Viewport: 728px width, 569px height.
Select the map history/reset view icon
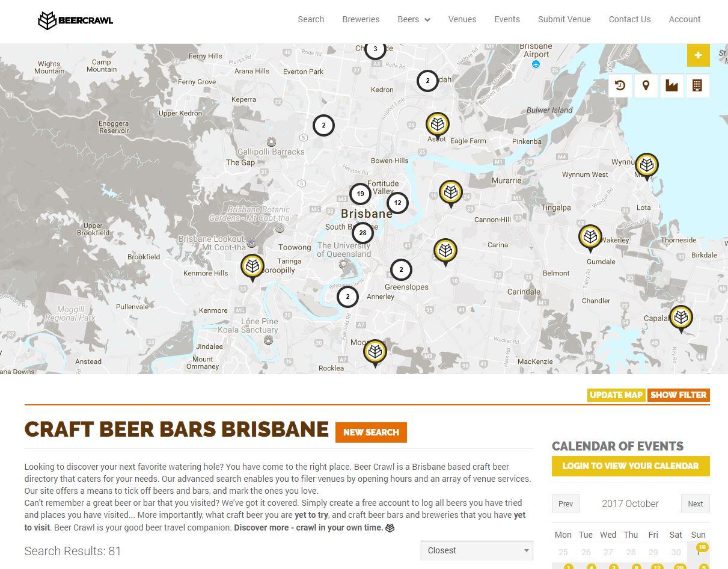(620, 85)
